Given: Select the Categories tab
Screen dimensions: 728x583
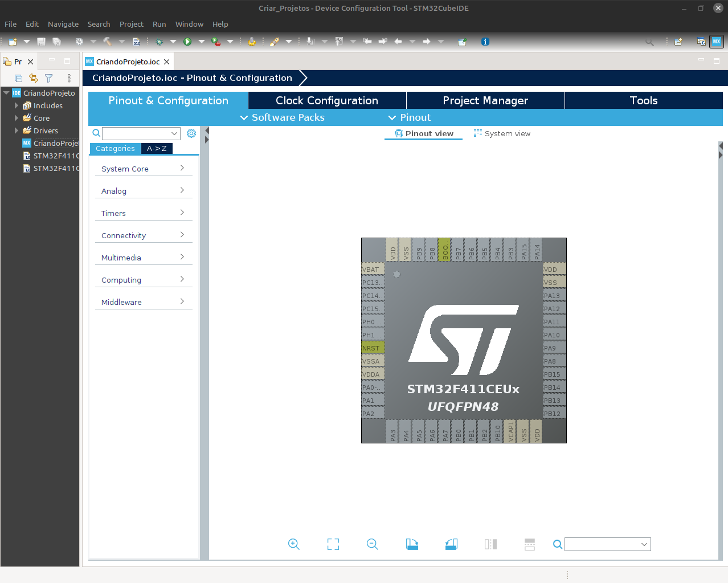Looking at the screenshot, I should pyautogui.click(x=115, y=148).
